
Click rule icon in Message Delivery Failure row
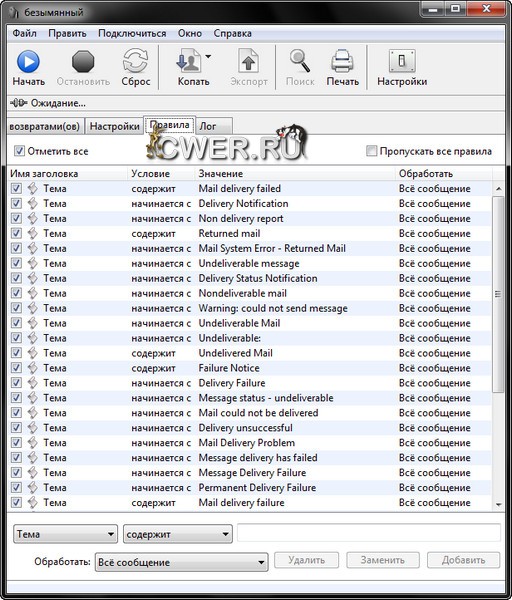point(33,473)
